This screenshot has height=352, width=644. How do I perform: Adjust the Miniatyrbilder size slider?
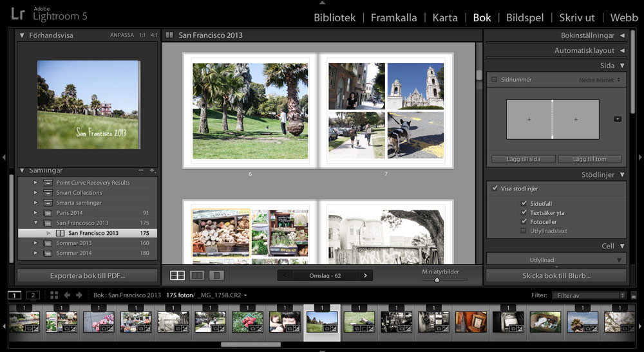pyautogui.click(x=437, y=280)
